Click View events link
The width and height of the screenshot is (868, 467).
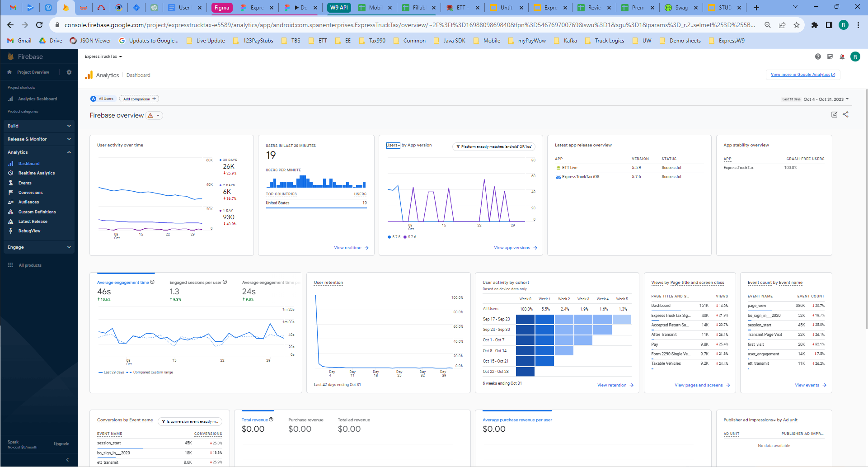coord(811,385)
